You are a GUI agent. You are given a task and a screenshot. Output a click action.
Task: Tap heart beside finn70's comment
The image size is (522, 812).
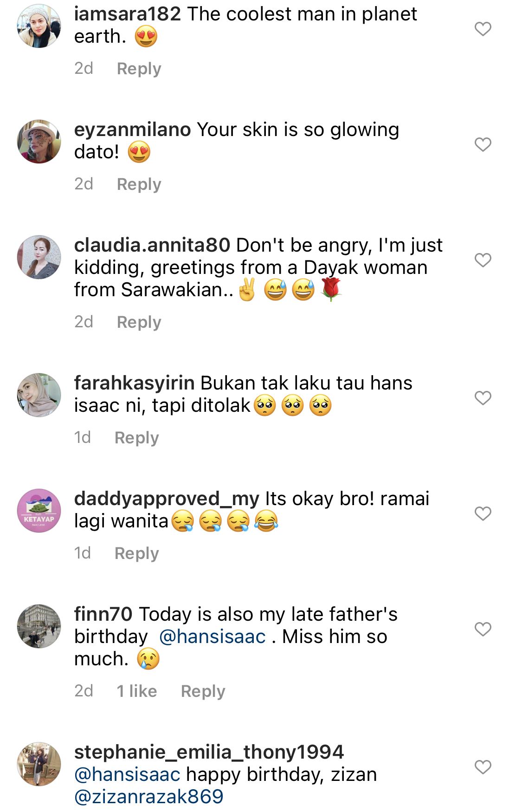coord(483,629)
